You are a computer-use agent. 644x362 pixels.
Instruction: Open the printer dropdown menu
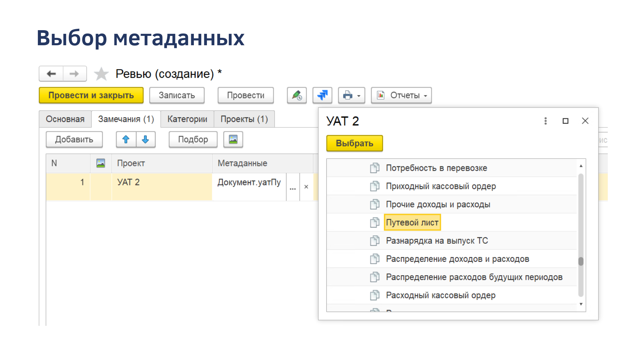(x=351, y=96)
